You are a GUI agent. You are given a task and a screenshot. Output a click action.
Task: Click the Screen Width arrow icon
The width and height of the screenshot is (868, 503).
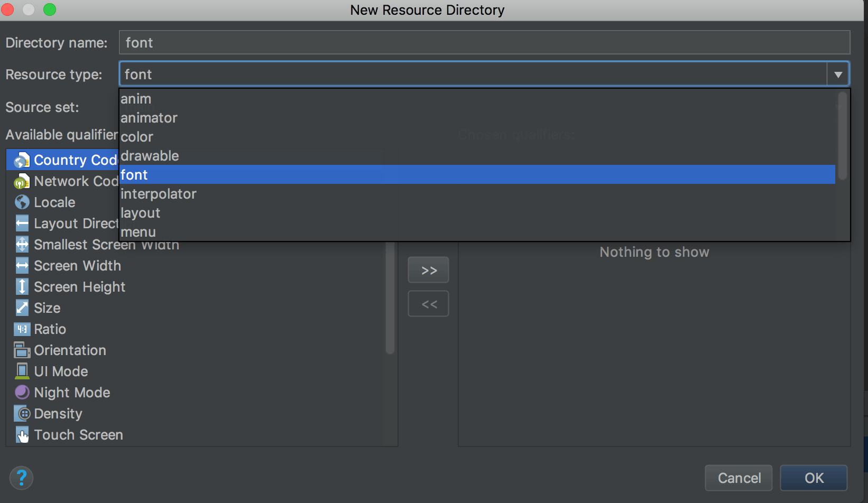click(x=22, y=266)
